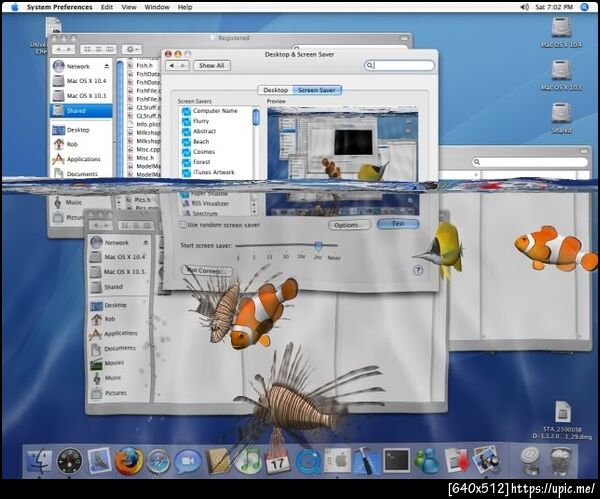Open iPhoto from the Dock

click(x=486, y=459)
